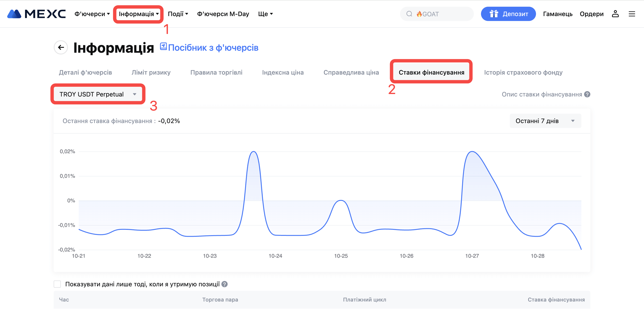Viewport: 644px width, 310px height.
Task: Click the search magnifier icon
Action: [409, 14]
